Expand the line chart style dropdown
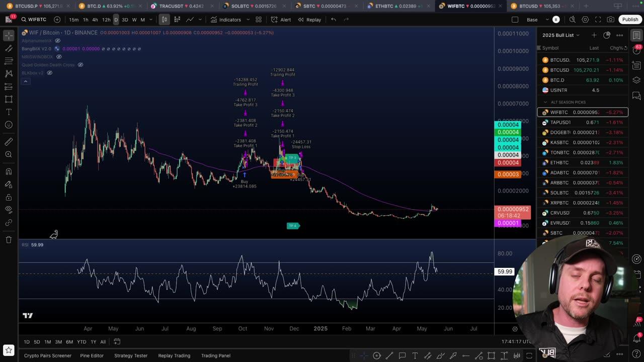This screenshot has height=362, width=644. 200,20
